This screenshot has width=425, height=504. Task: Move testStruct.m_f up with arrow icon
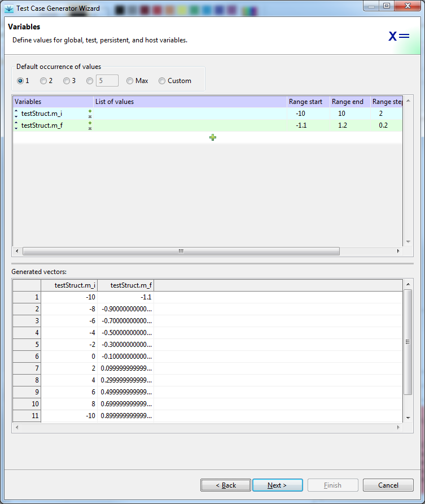[16, 123]
